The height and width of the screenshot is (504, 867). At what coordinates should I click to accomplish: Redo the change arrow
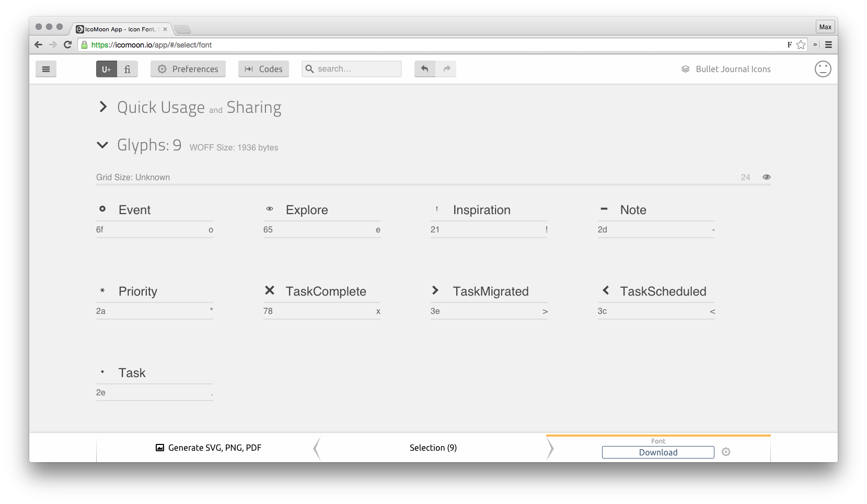[x=446, y=69]
